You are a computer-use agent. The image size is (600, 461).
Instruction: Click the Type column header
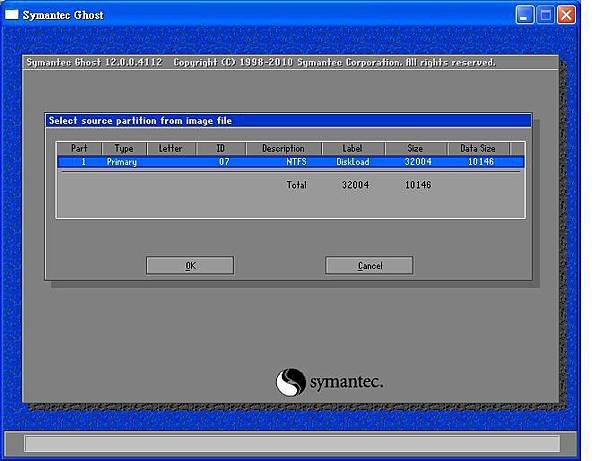[124, 148]
